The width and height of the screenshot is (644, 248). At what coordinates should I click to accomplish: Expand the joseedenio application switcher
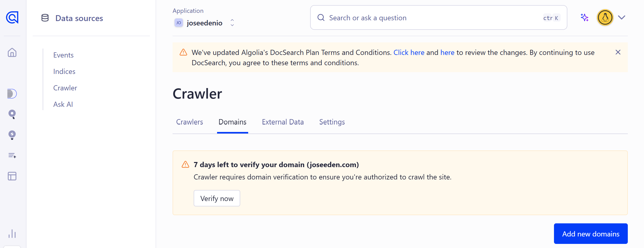coord(204,23)
